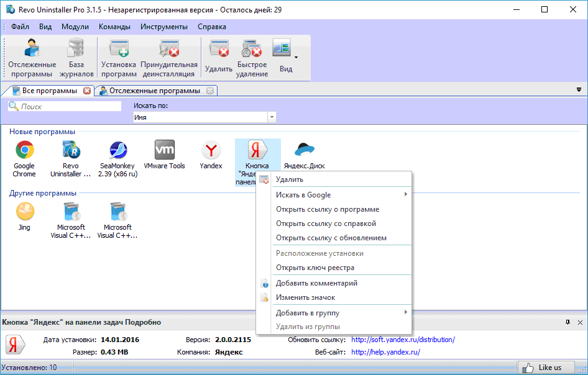Launch Forced Uninstall from toolbar

tap(168, 58)
